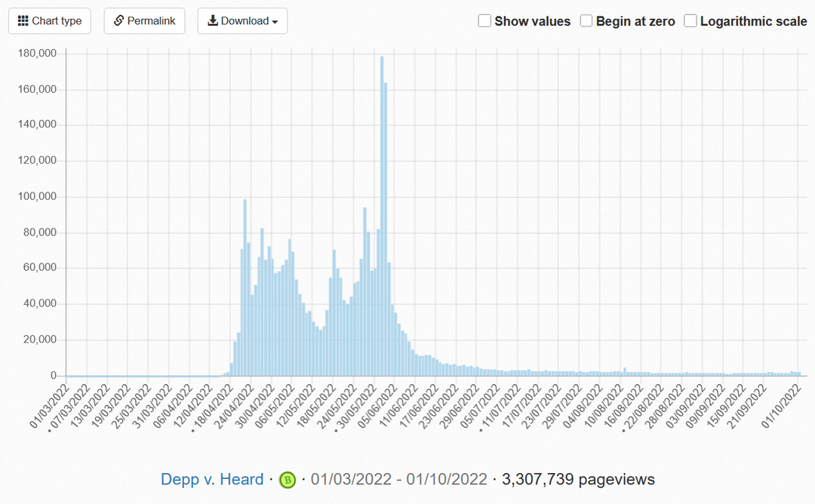Click the date range text below chart
The image size is (815, 504).
tap(398, 479)
